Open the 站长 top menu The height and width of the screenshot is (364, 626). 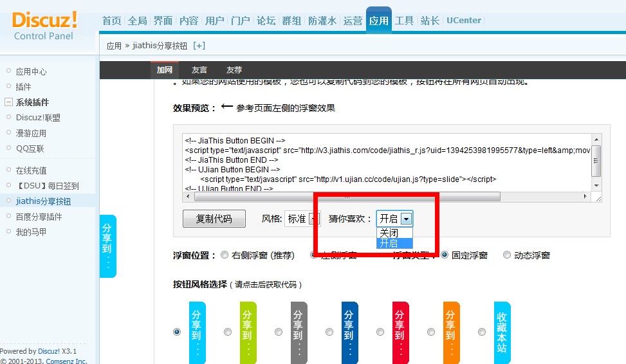[430, 21]
